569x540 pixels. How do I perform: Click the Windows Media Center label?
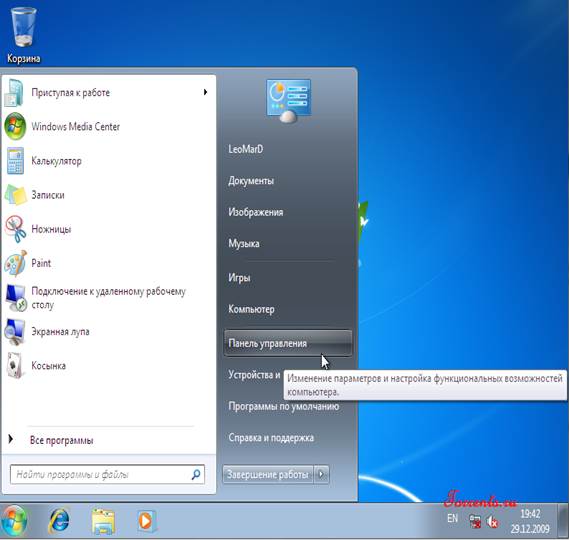coord(75,127)
